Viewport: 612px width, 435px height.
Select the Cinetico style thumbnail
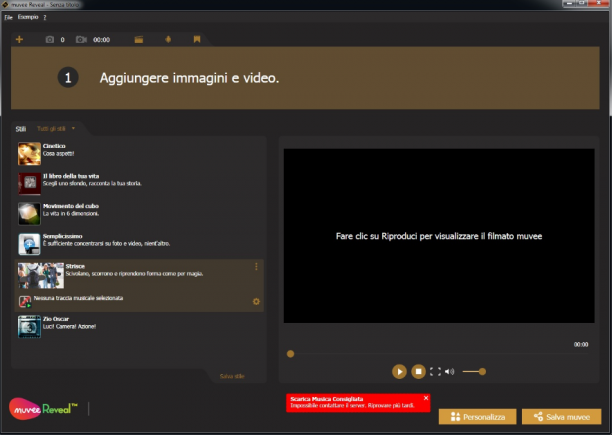click(29, 153)
